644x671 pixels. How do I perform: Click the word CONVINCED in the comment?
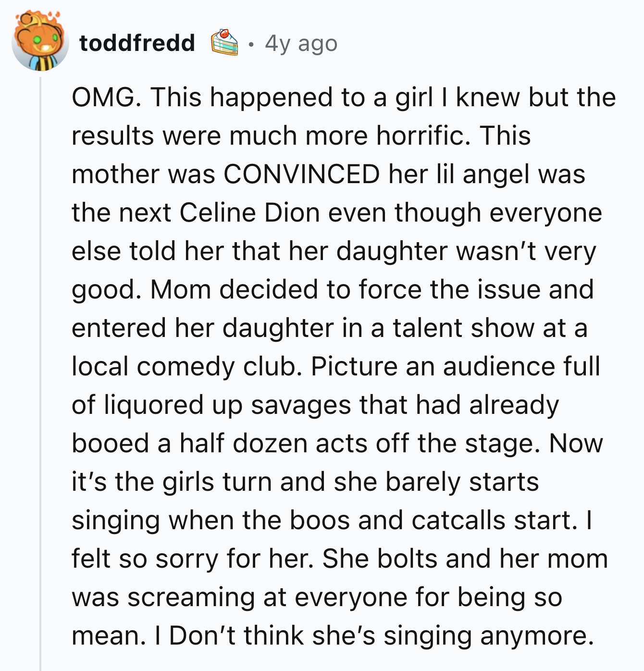tap(302, 176)
